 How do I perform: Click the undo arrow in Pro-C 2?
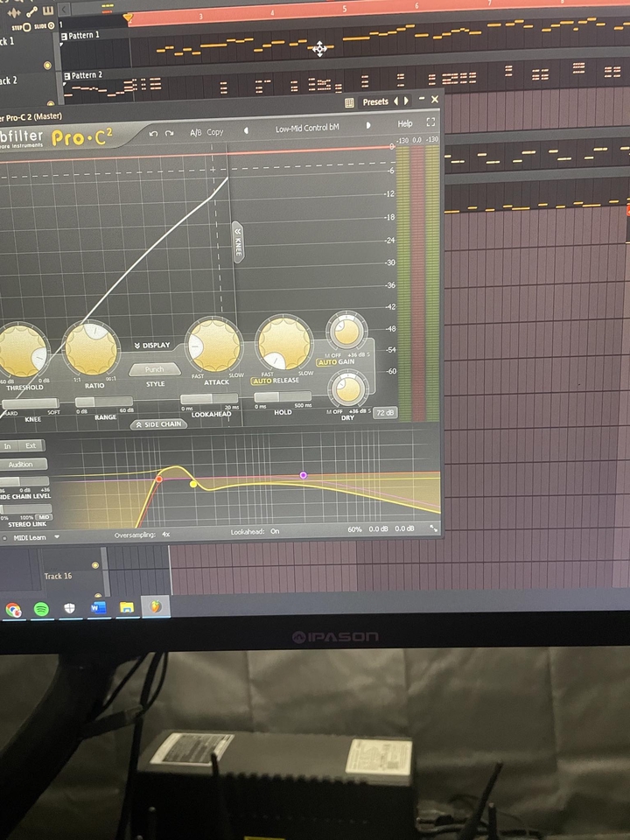153,133
